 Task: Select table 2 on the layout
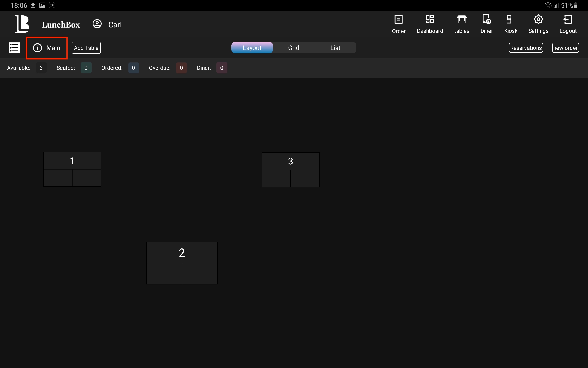click(x=182, y=263)
